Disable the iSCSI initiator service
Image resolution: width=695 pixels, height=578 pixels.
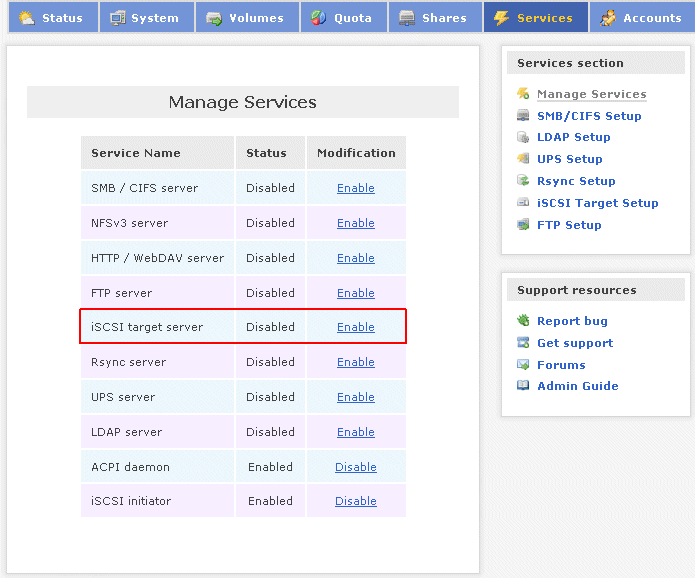click(356, 501)
